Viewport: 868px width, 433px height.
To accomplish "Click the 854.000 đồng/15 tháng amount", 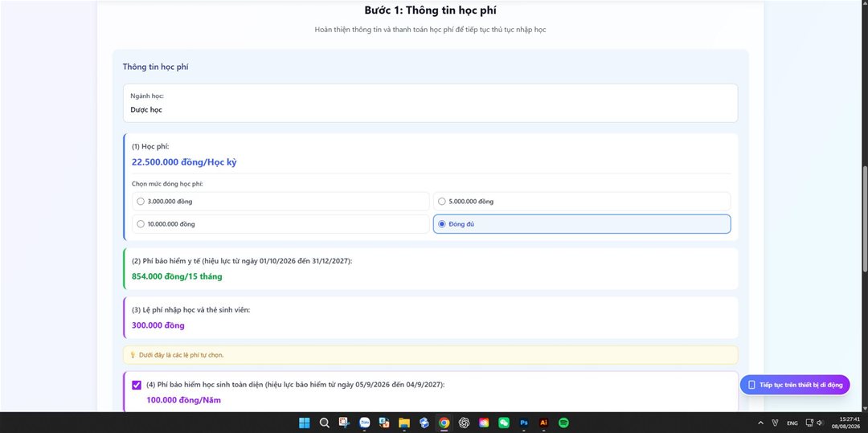I will click(x=177, y=276).
